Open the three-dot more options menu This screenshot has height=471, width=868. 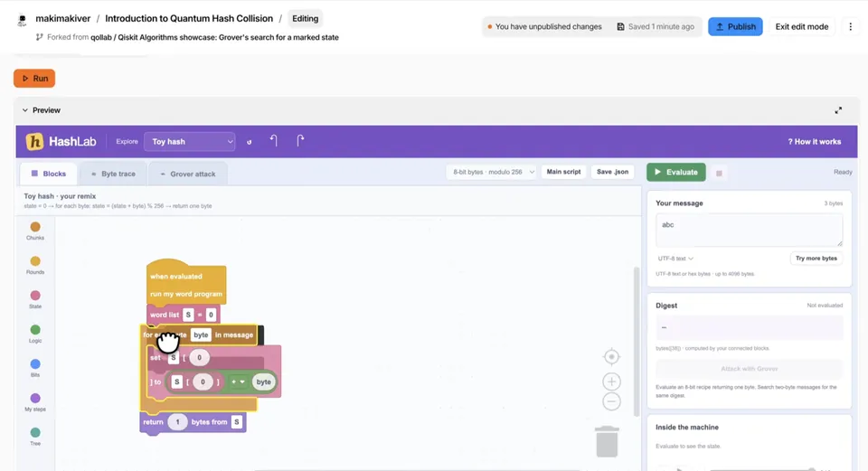[x=850, y=26]
